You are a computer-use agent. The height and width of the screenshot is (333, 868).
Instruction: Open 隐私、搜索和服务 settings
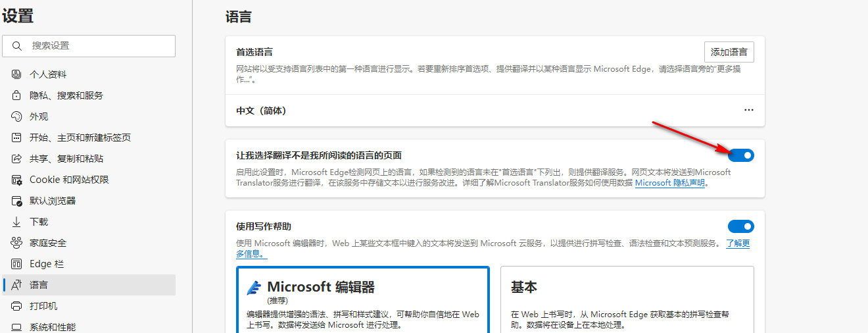pos(89,95)
